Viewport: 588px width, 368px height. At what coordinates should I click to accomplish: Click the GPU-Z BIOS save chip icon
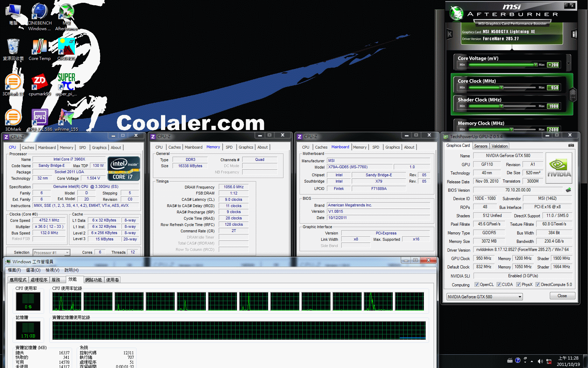point(568,190)
